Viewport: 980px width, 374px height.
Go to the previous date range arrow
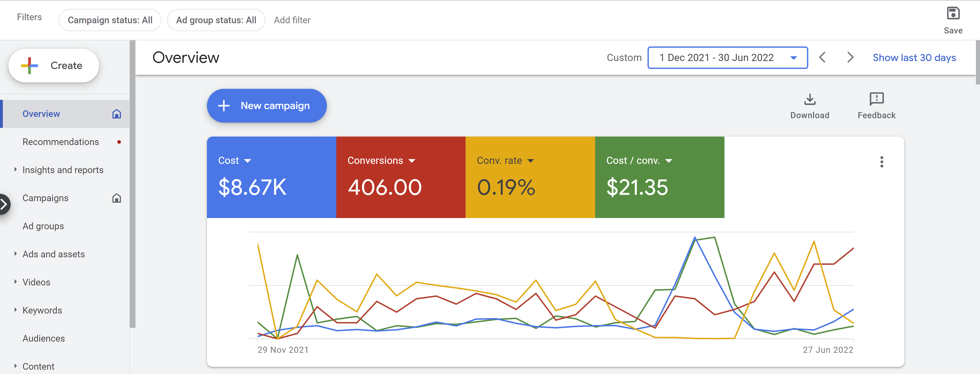tap(822, 58)
